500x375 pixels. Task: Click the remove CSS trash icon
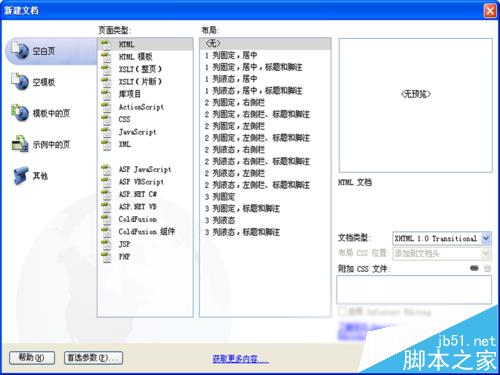487,268
